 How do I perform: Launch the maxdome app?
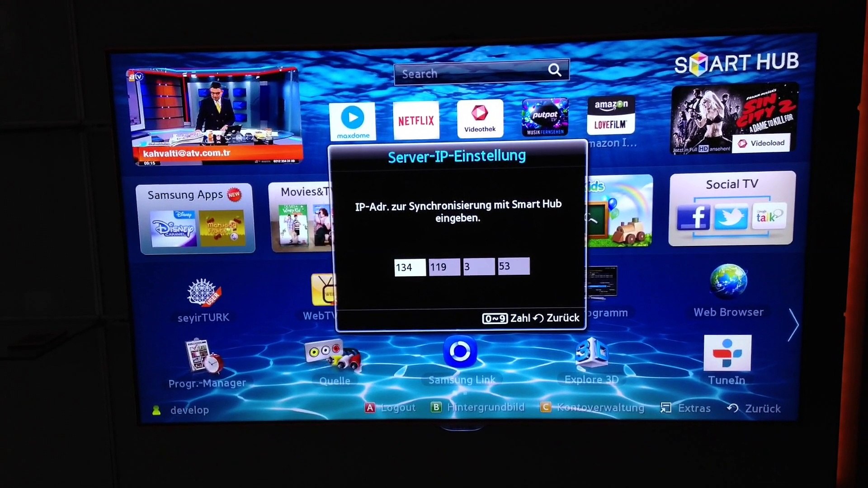(x=352, y=118)
